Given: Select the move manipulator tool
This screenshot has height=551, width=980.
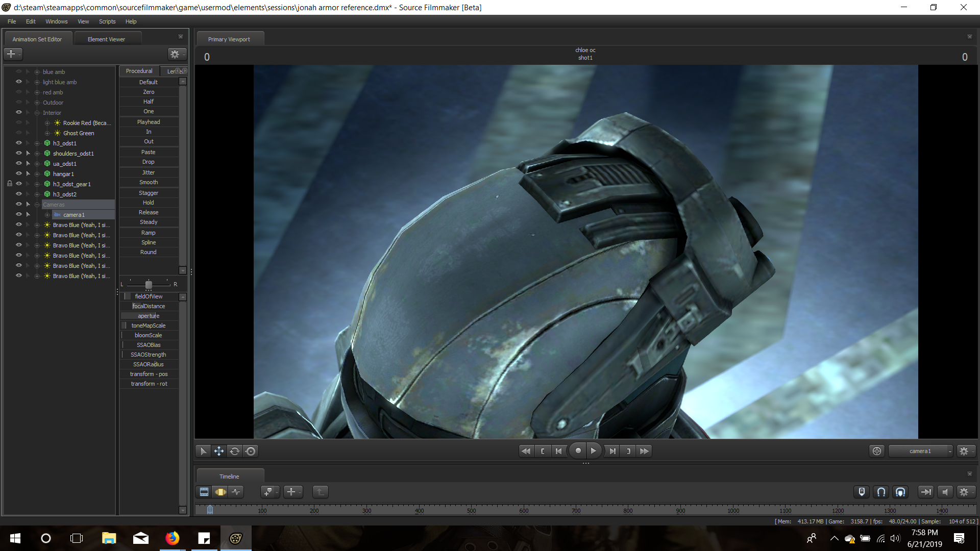Looking at the screenshot, I should (x=218, y=451).
